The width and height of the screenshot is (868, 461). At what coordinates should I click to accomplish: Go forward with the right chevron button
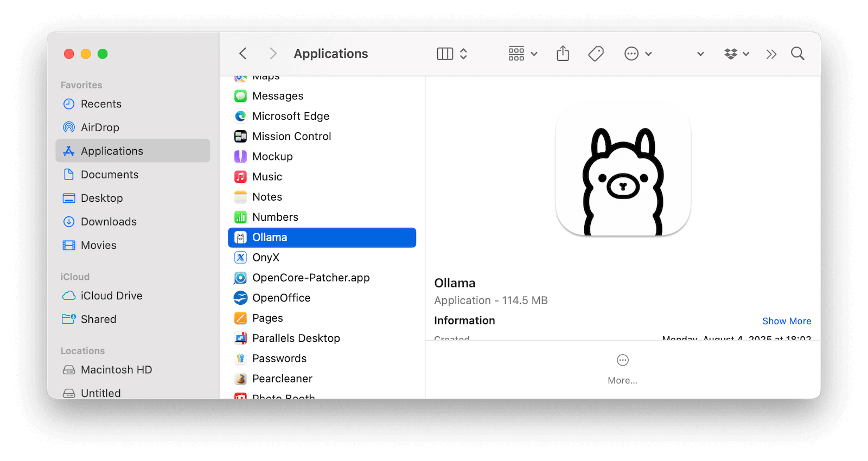tap(273, 54)
